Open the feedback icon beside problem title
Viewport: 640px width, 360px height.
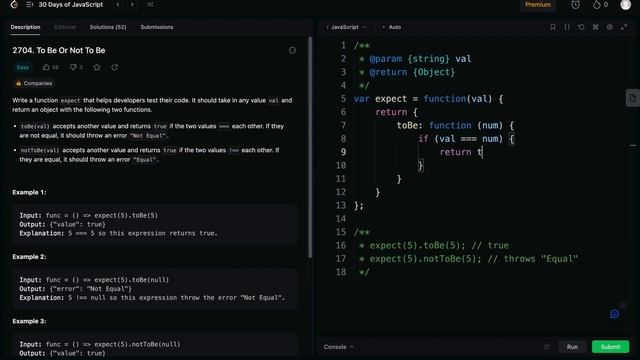click(x=292, y=50)
